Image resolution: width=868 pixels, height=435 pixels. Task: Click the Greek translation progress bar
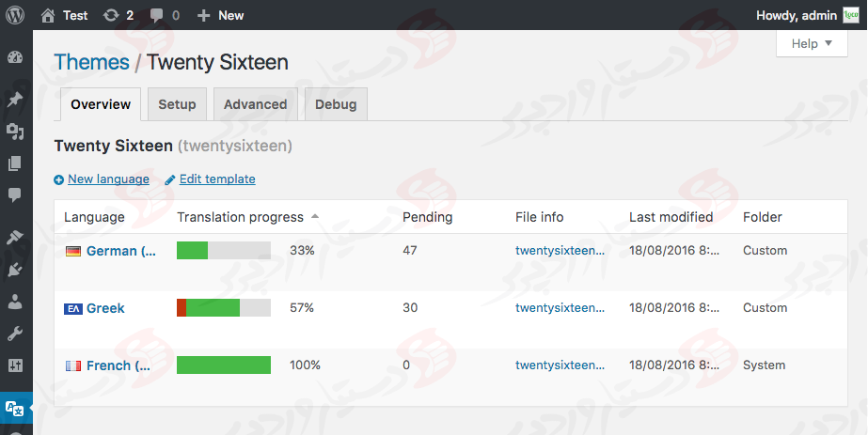coord(224,308)
